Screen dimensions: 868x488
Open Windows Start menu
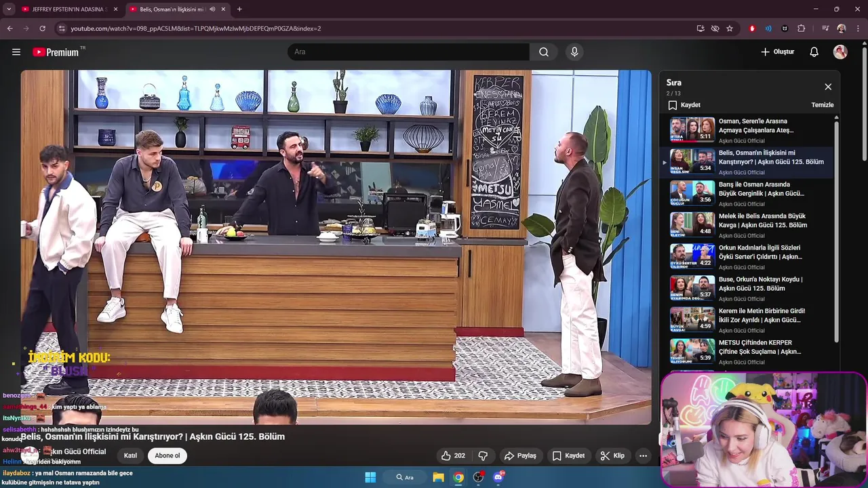pos(370,477)
